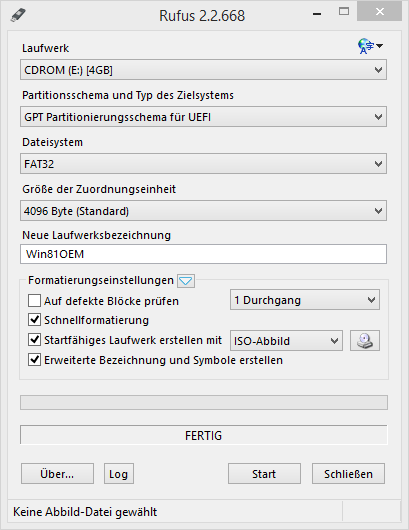Viewport: 409px width, 530px height.
Task: Open the Log window button
Action: tap(119, 474)
